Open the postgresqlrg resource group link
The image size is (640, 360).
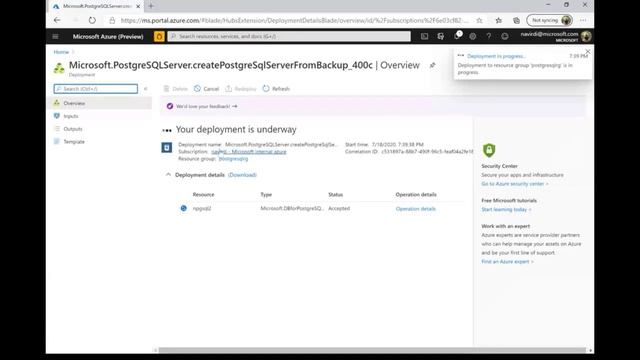233,158
